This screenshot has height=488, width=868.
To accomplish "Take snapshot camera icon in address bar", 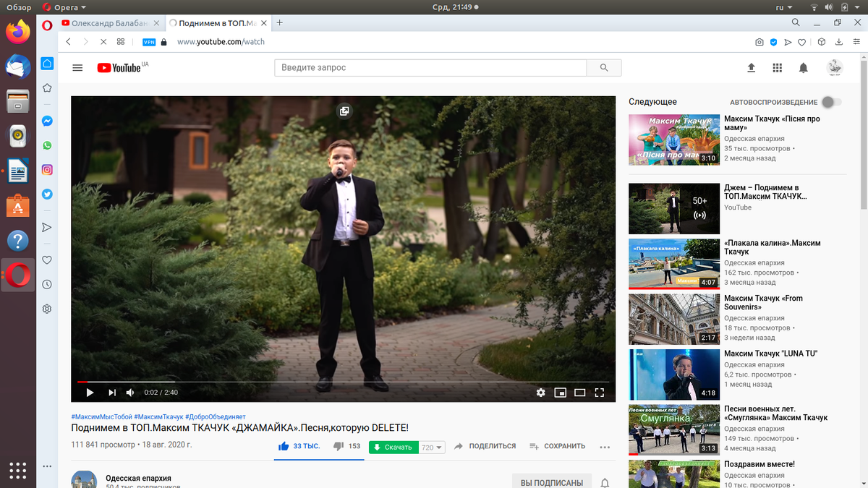I will (x=759, y=42).
